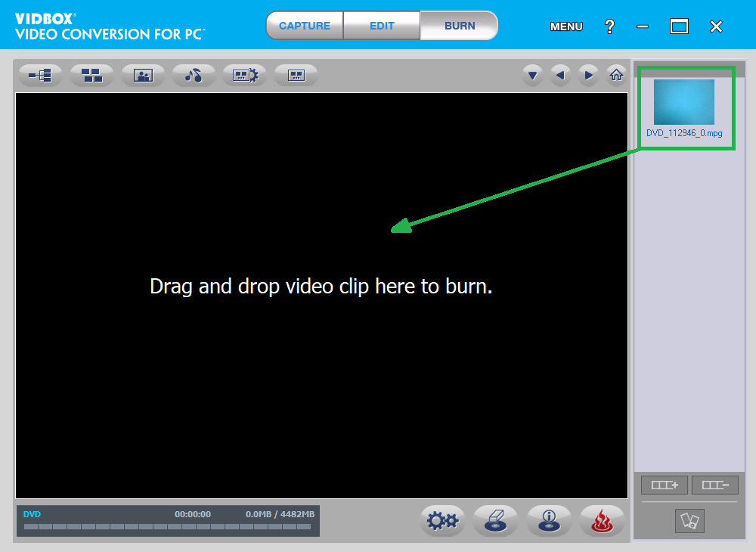
Task: Switch to the CAPTURE tab
Action: tap(305, 26)
